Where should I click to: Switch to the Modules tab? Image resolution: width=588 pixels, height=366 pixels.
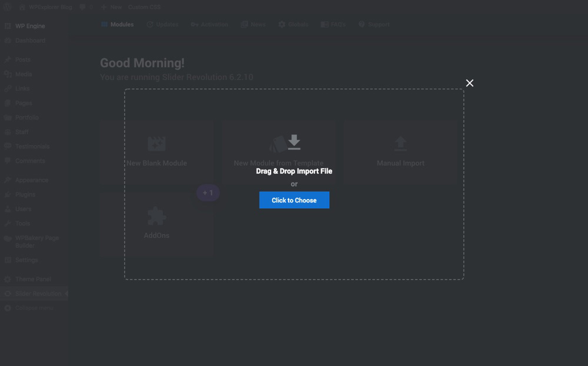coord(118,24)
